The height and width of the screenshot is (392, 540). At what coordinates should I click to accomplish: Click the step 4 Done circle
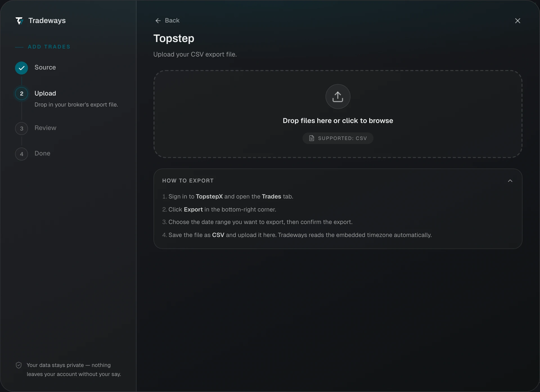[22, 154]
